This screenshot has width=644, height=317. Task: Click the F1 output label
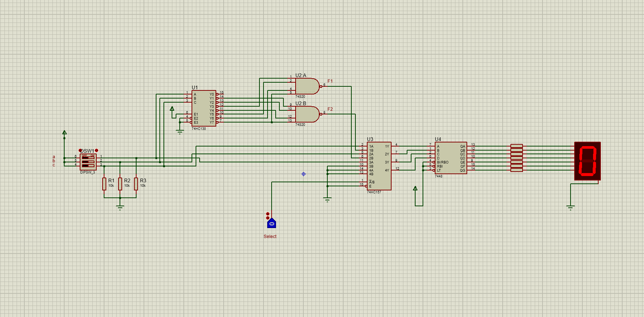pos(330,81)
